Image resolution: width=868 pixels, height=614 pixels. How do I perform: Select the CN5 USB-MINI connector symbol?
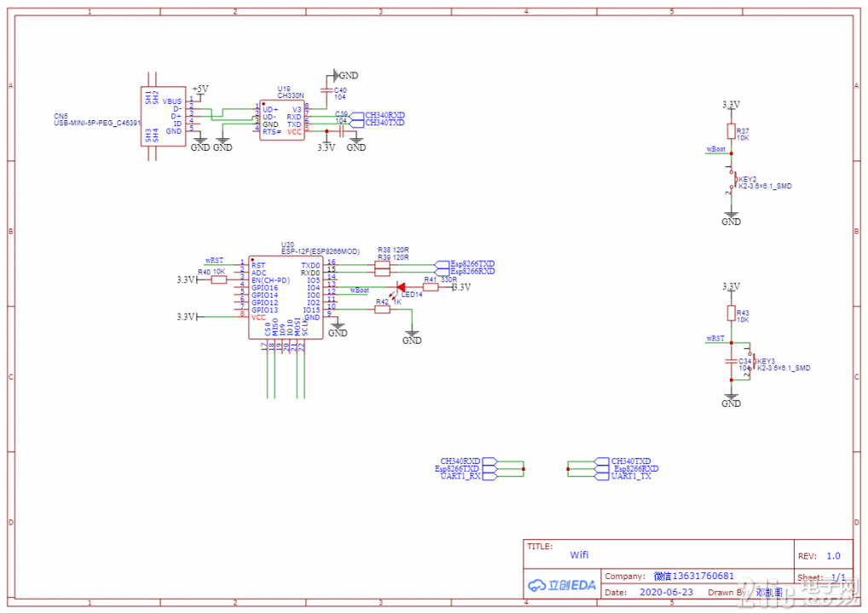click(164, 116)
